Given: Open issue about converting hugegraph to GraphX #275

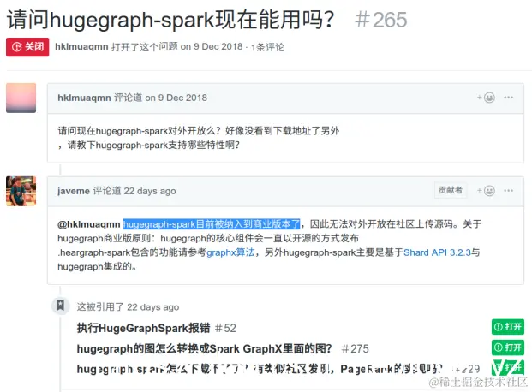Looking at the screenshot, I should click(223, 348).
